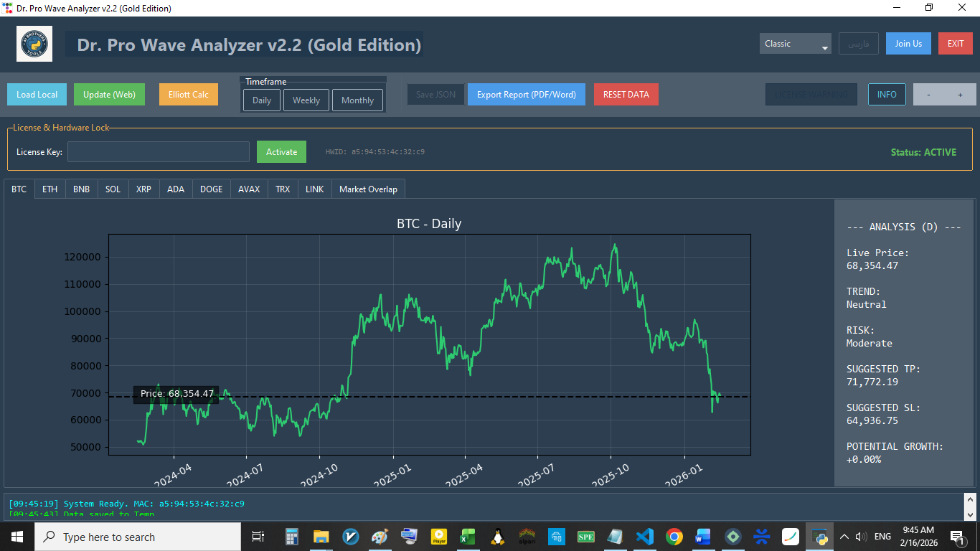
Task: Click Export Report (PDF/Word) button
Action: click(527, 95)
